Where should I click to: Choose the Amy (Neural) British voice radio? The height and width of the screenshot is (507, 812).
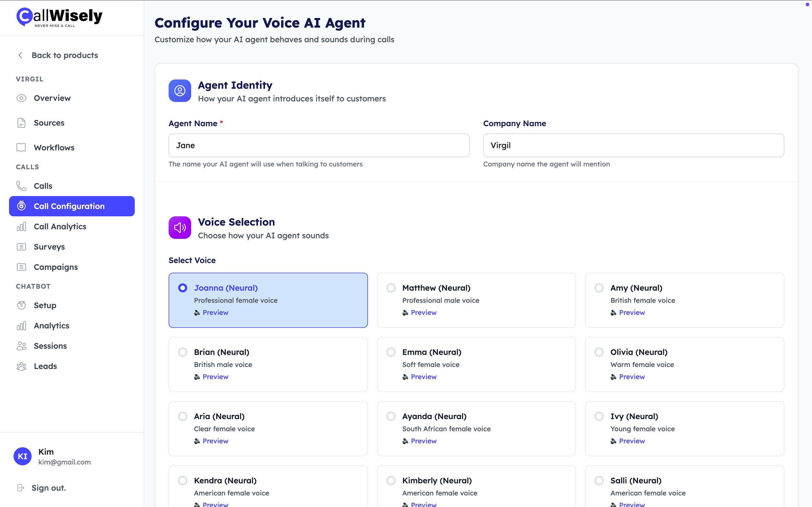(x=599, y=288)
